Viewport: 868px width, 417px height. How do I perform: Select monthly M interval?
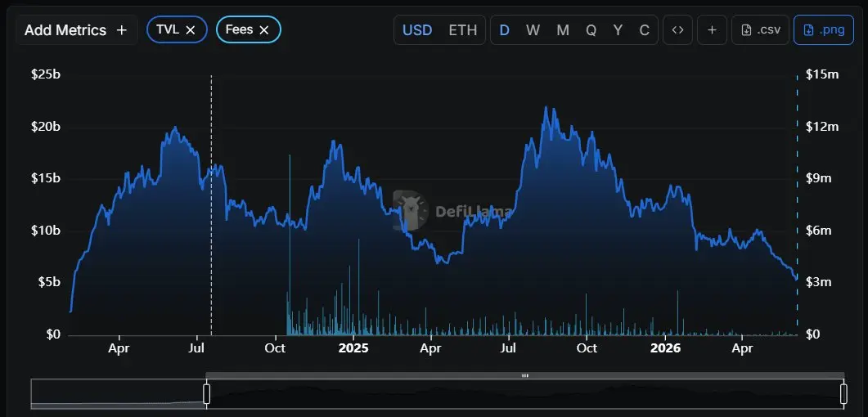pos(562,30)
